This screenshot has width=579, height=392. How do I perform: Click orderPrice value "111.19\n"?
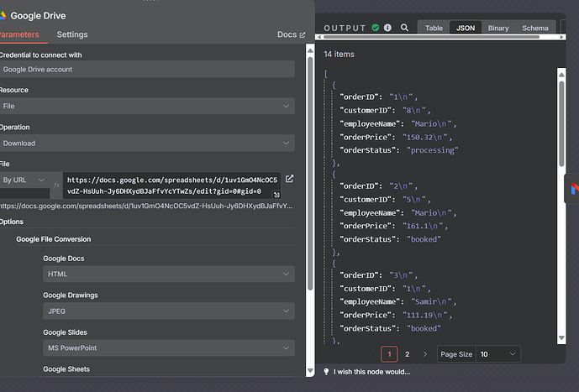pyautogui.click(x=427, y=315)
